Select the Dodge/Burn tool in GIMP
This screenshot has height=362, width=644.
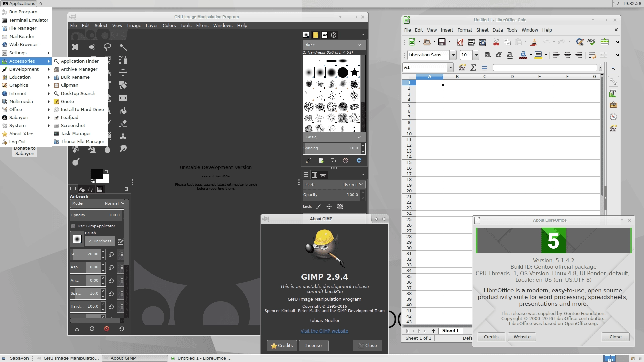[x=76, y=162]
